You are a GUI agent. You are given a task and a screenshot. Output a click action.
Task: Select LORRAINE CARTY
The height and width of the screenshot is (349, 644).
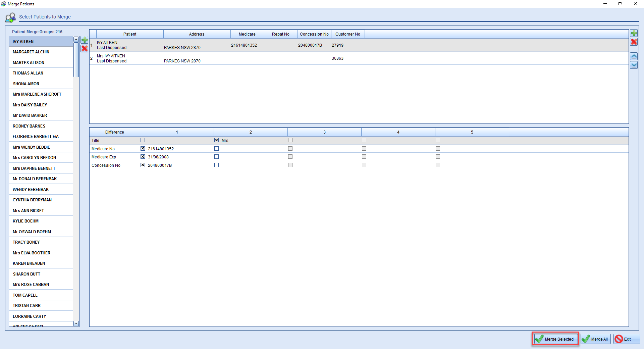point(41,316)
